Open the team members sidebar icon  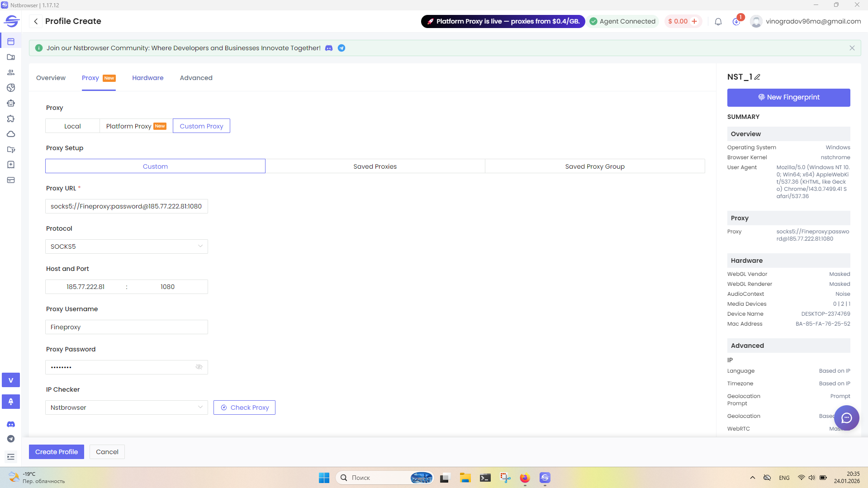pyautogui.click(x=11, y=72)
